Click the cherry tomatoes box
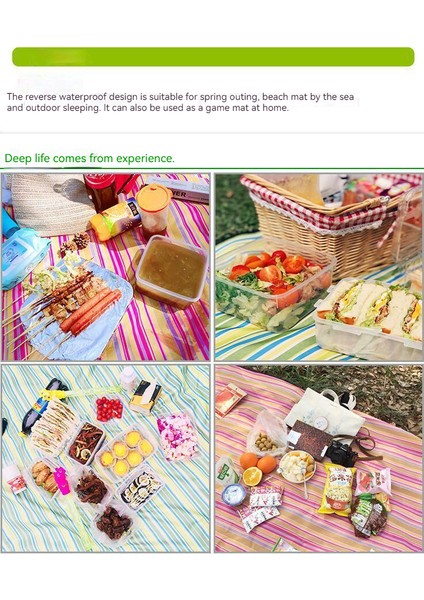Screen dimensions: 424x600 109,409
